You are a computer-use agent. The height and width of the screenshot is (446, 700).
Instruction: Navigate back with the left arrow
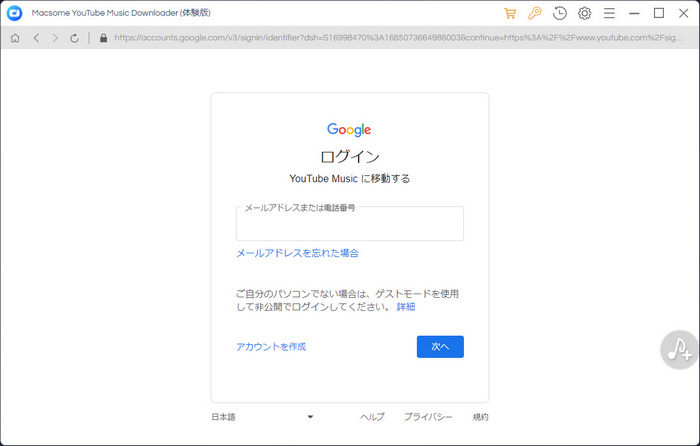[36, 38]
